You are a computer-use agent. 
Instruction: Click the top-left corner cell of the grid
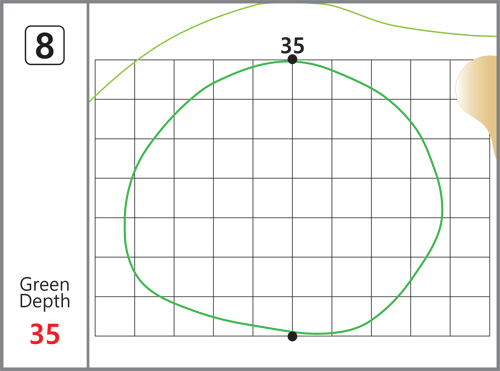point(115,80)
